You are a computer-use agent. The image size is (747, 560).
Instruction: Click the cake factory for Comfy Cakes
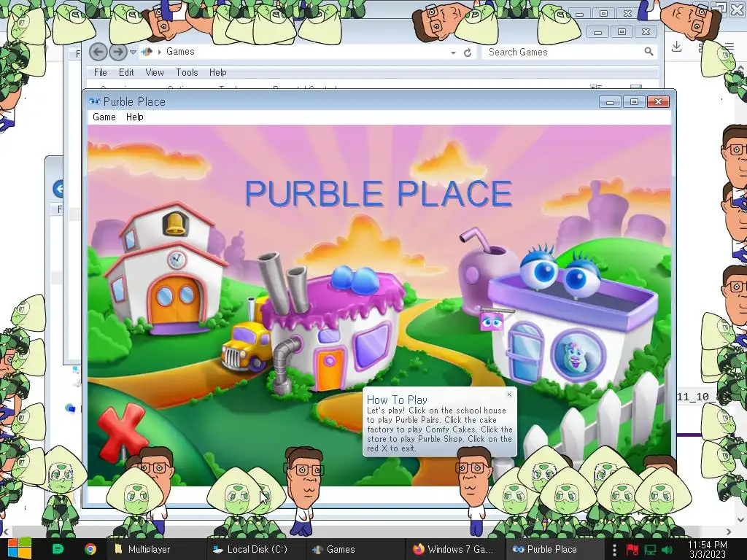coord(333,329)
